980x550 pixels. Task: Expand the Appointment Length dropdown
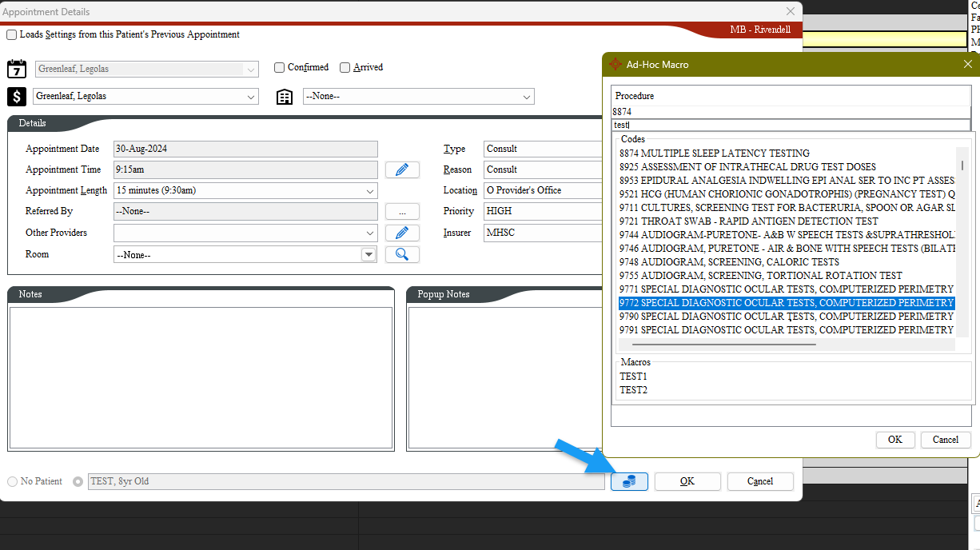click(369, 191)
